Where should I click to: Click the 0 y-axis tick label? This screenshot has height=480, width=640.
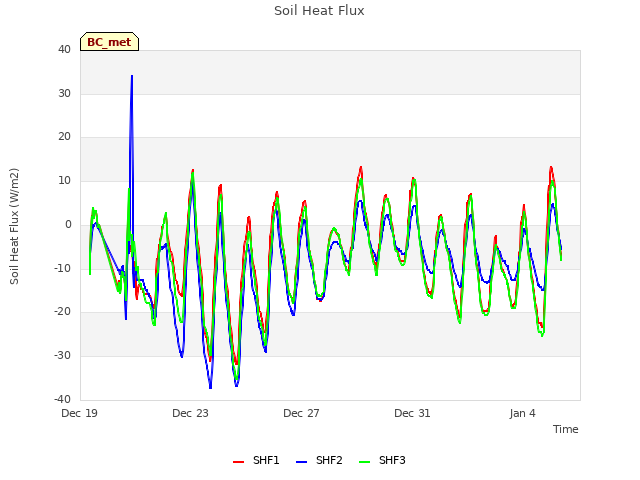click(x=68, y=224)
